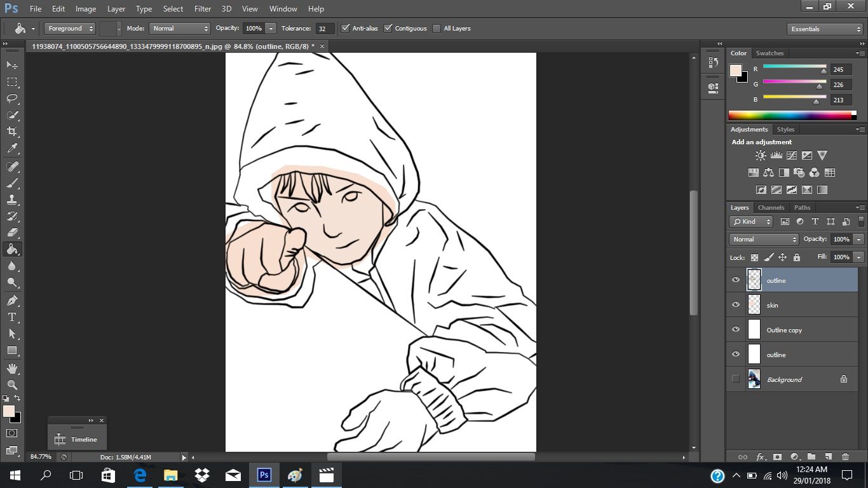The image size is (868, 488).
Task: Select the Path Selection tool
Action: (x=12, y=334)
